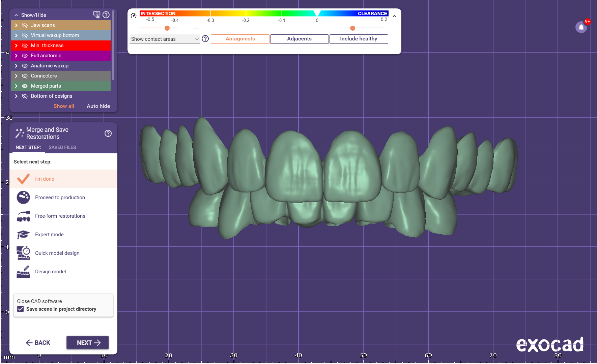Select the Free-form restorations icon
This screenshot has height=364, width=597.
pos(23,216)
